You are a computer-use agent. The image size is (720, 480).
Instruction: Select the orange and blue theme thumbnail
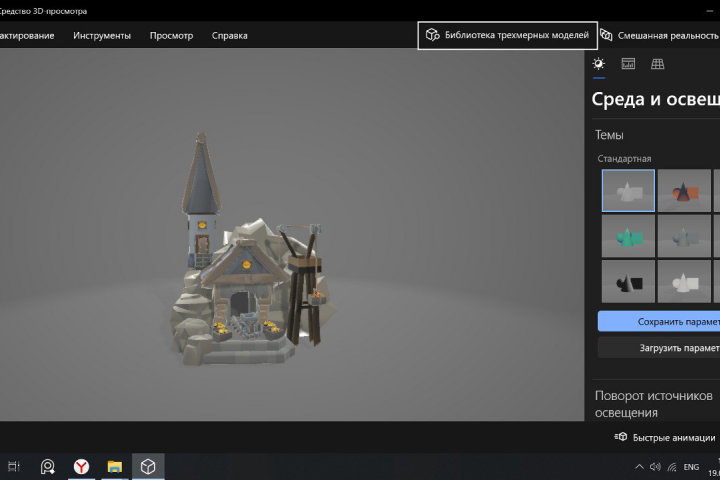point(684,191)
